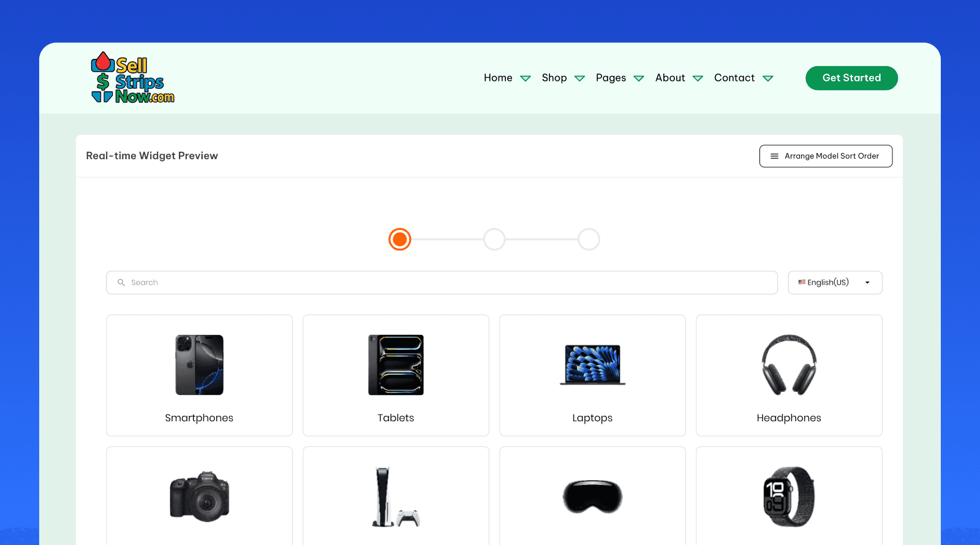Select the third progress step circle
This screenshot has height=545, width=980.
point(589,239)
